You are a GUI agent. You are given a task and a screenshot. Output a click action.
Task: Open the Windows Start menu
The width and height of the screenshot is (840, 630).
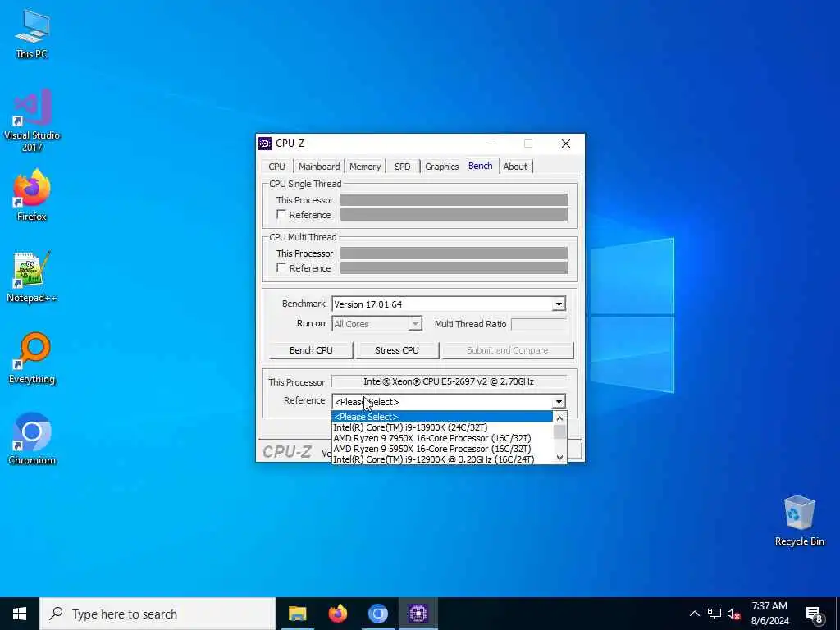tap(20, 614)
